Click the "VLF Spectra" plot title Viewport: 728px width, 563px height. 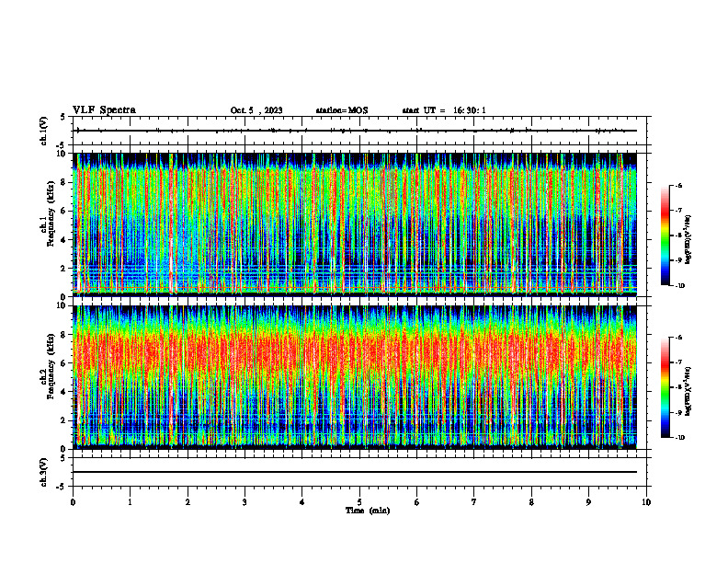pos(104,110)
